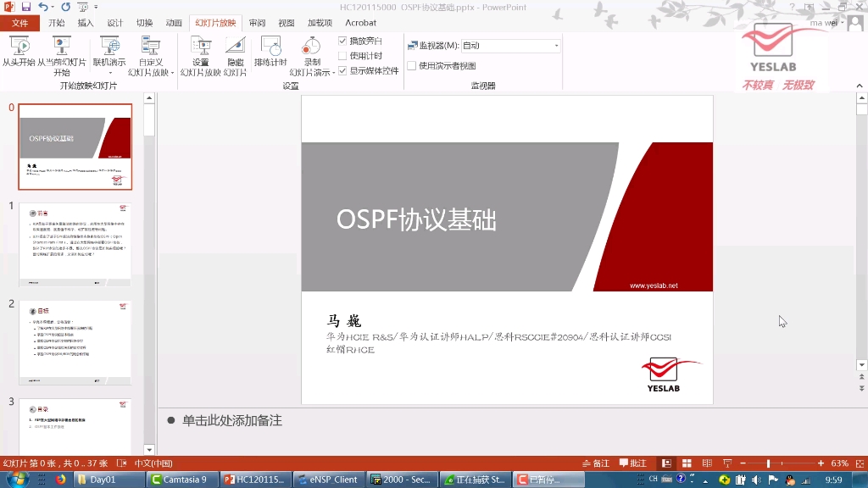Select 设置幻灯片放映 (Set Up Slide Show)
The width and height of the screenshot is (868, 488).
(201, 55)
